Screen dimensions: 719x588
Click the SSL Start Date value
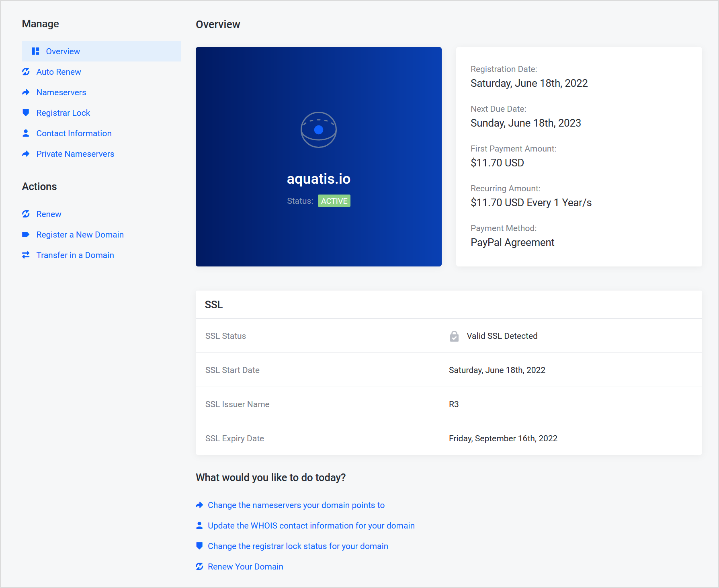click(x=497, y=370)
